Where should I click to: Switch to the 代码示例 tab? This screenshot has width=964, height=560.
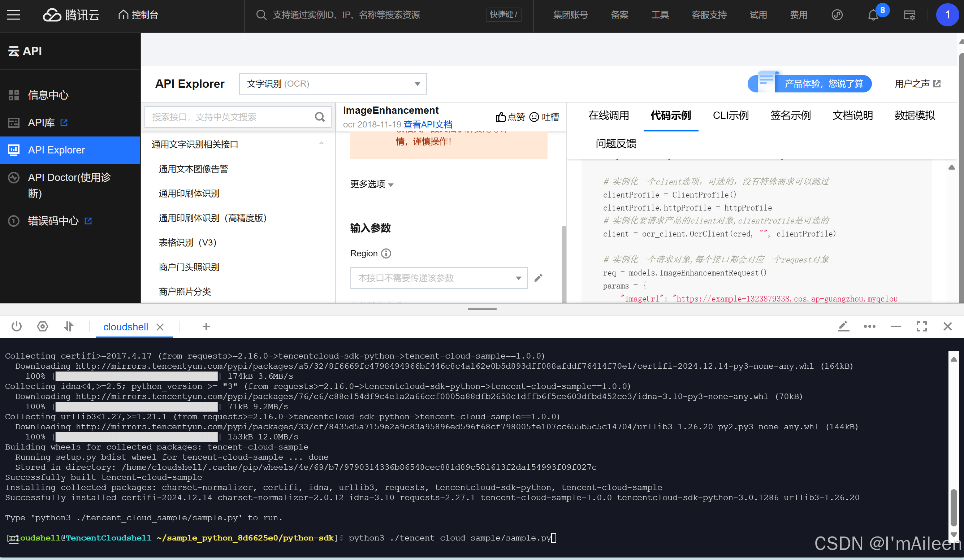671,115
